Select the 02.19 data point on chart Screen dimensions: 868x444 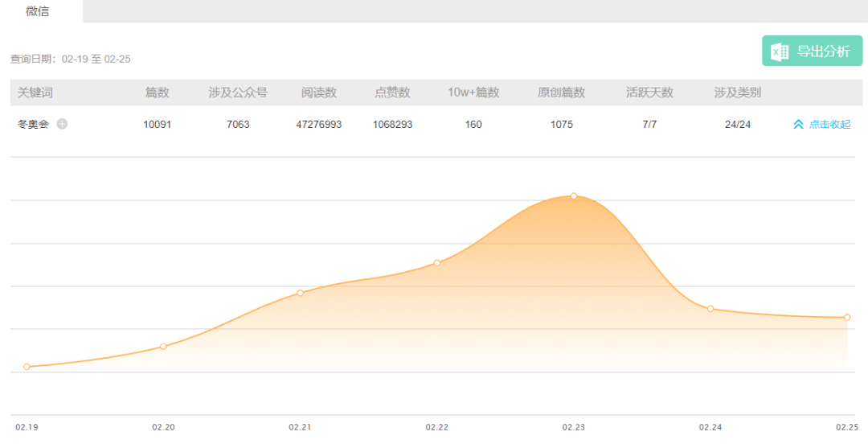(x=27, y=367)
